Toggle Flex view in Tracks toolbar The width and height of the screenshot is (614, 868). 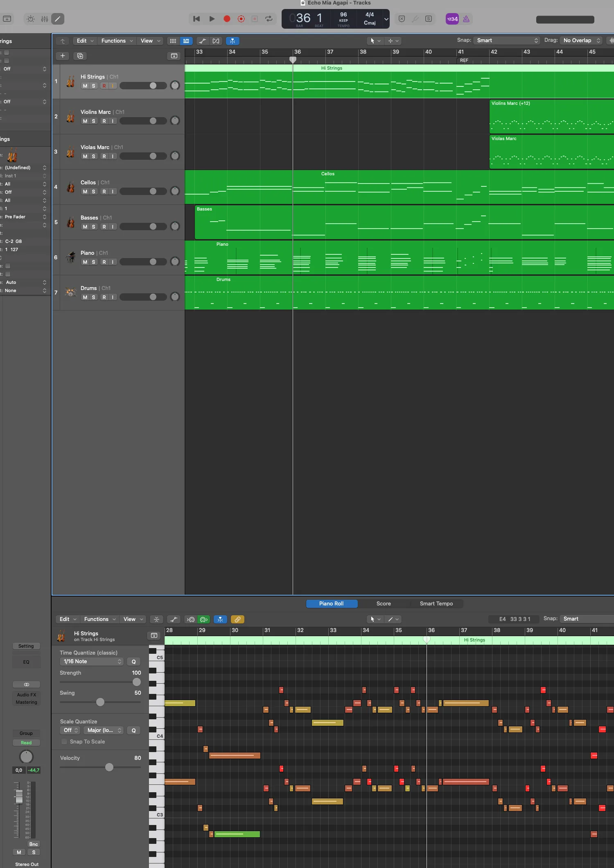click(216, 41)
